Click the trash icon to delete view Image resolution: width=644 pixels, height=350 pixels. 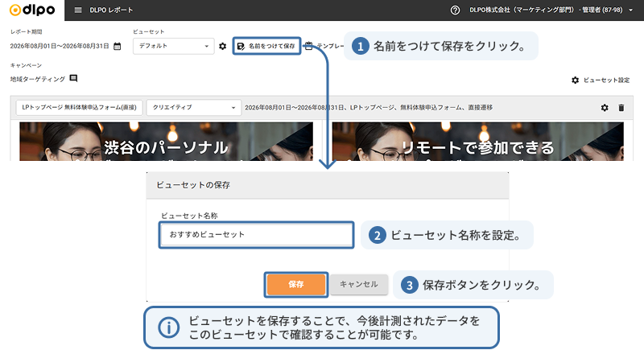pos(621,108)
